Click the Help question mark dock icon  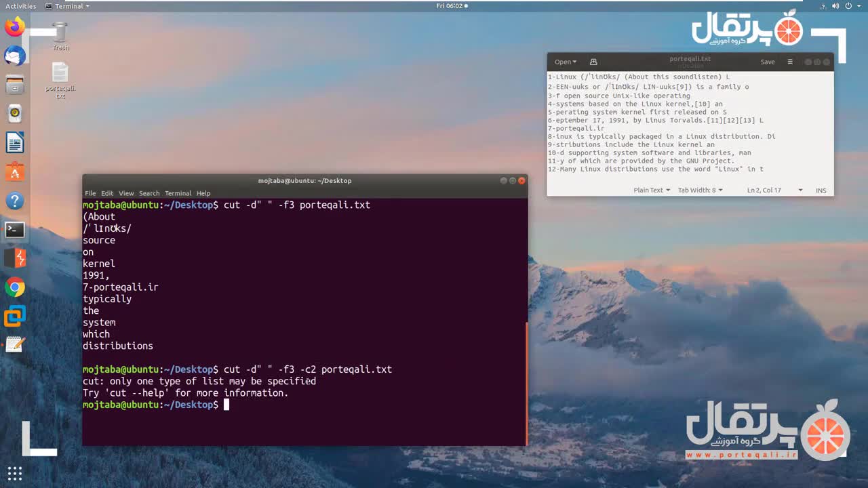pyautogui.click(x=14, y=201)
